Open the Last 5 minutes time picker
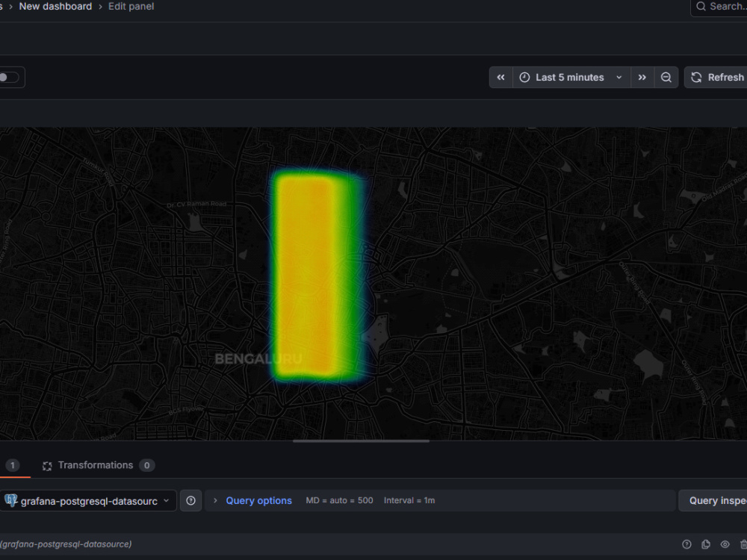Image resolution: width=747 pixels, height=560 pixels. coord(571,78)
